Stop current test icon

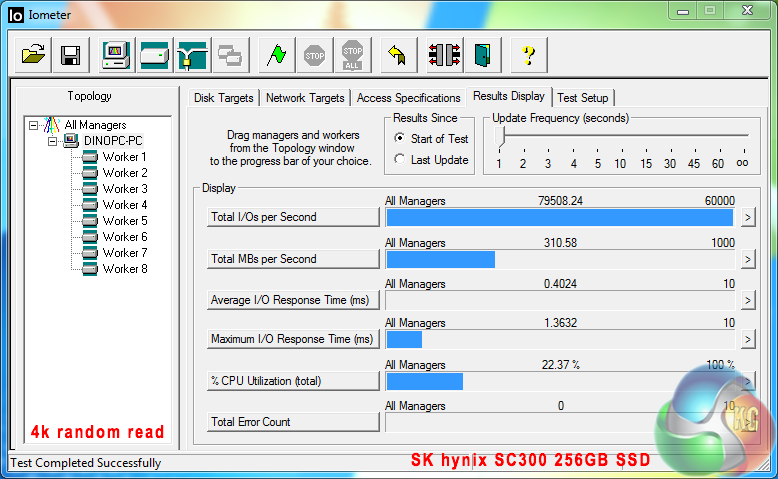[315, 55]
